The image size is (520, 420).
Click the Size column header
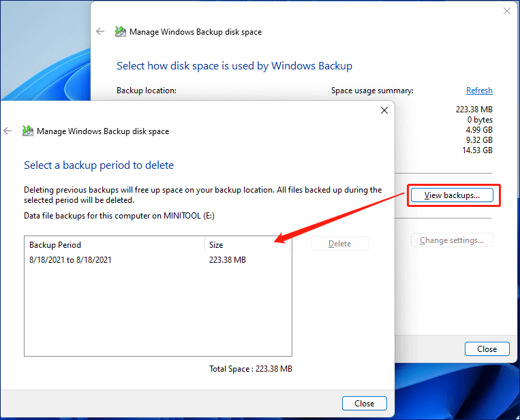247,245
